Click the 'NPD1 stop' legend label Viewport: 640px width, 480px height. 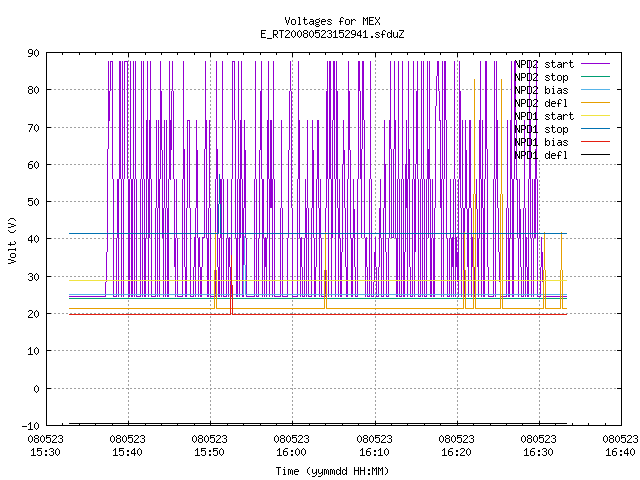tap(541, 129)
